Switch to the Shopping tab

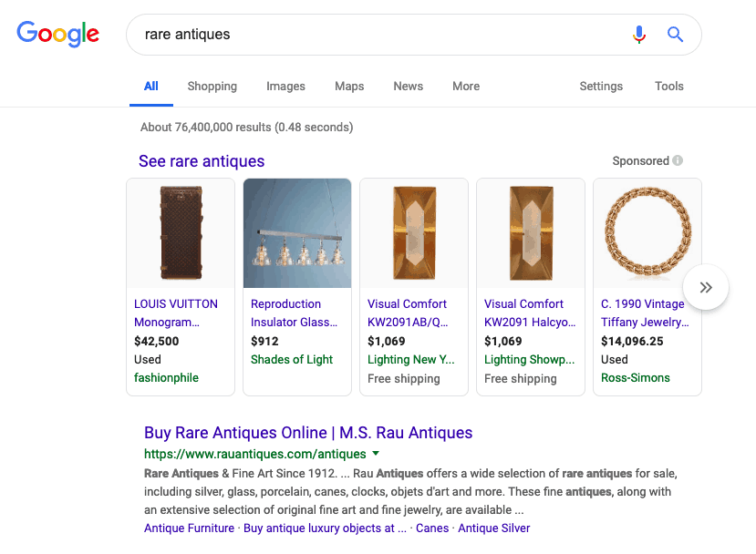pos(212,86)
